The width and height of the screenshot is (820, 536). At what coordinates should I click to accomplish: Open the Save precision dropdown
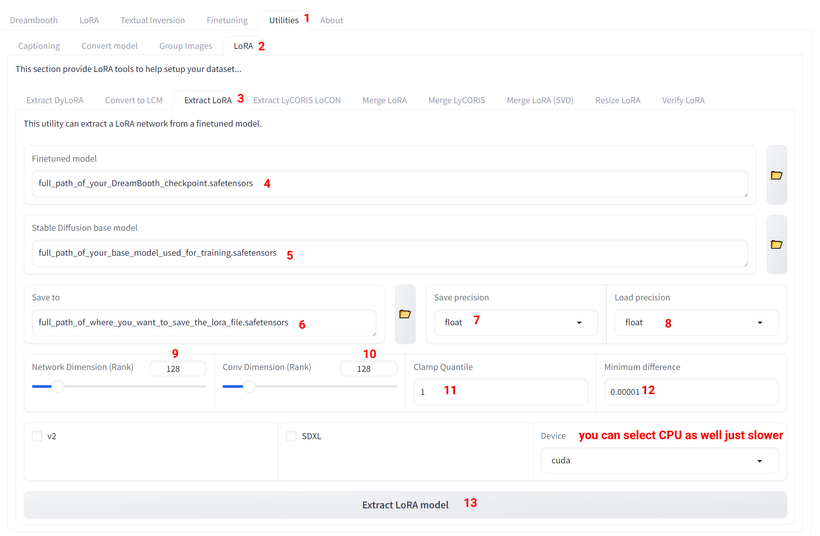(x=516, y=323)
